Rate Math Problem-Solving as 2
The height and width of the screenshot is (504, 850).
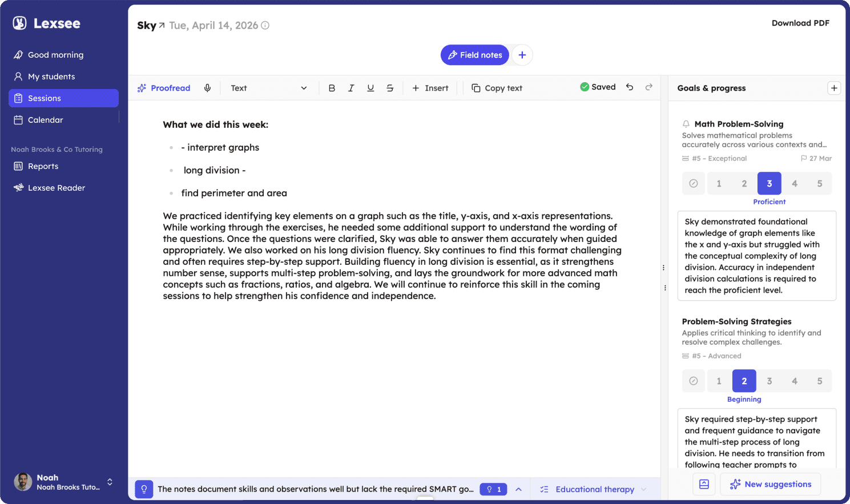pos(744,183)
